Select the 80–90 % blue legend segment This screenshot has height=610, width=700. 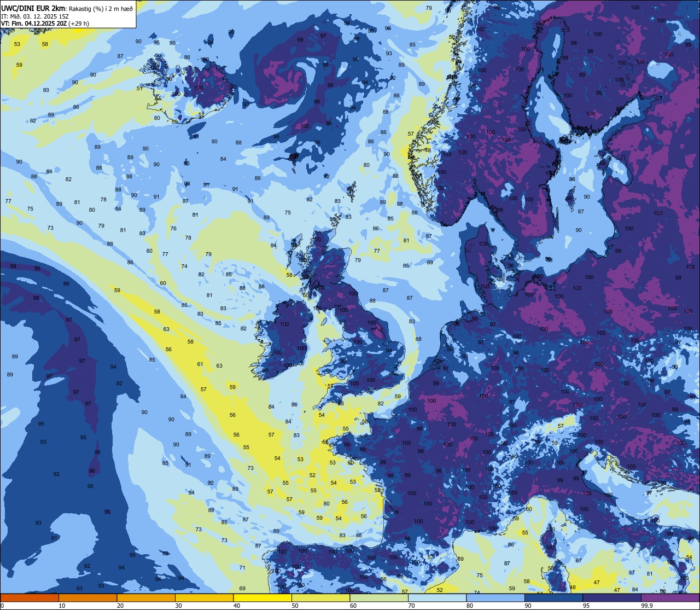click(495, 598)
